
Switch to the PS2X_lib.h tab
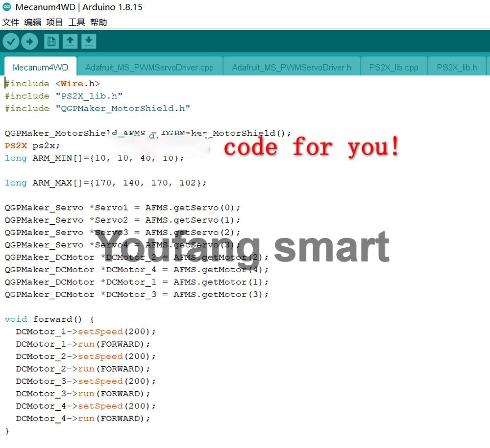[x=457, y=67]
